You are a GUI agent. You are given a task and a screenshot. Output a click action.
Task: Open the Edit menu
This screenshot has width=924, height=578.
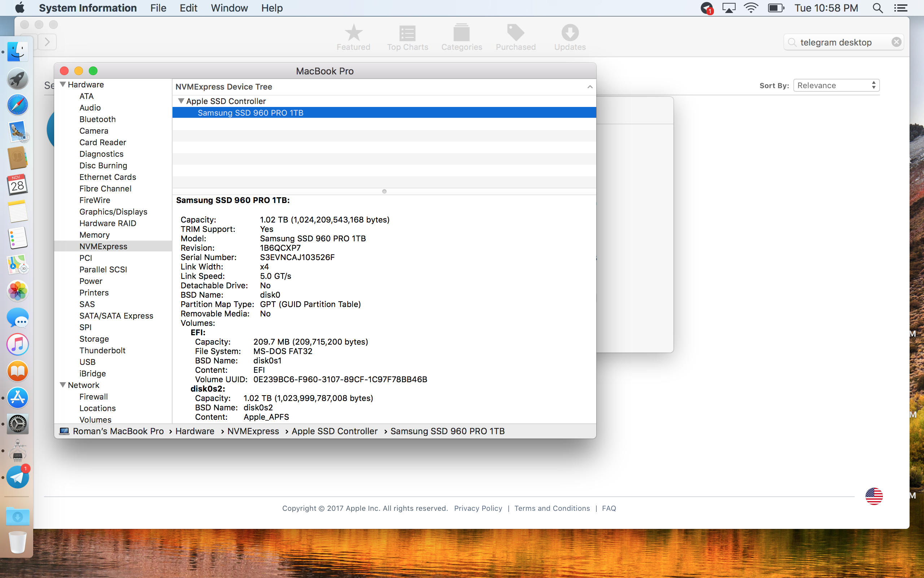(x=188, y=8)
